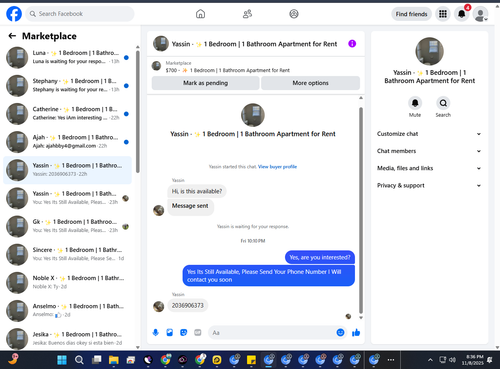Open Windows taskbar search
Image resolution: width=500 pixels, height=369 pixels.
click(x=79, y=360)
